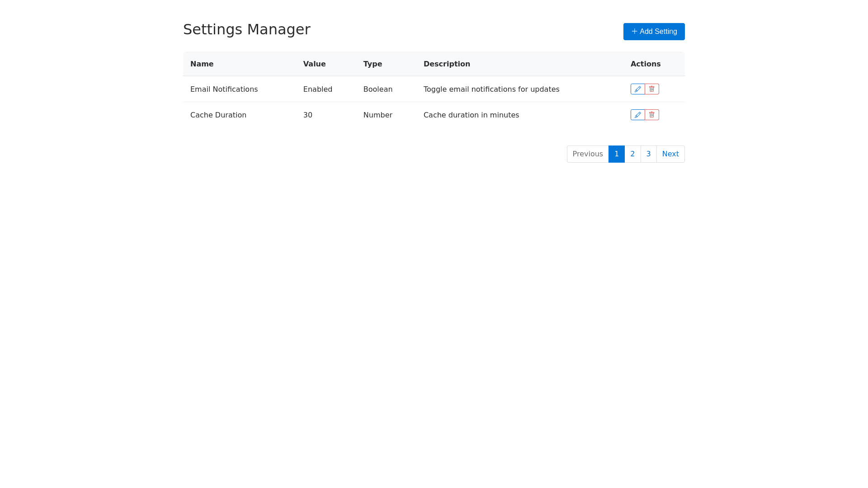Click pencil icon for Cache Duration

pos(637,115)
